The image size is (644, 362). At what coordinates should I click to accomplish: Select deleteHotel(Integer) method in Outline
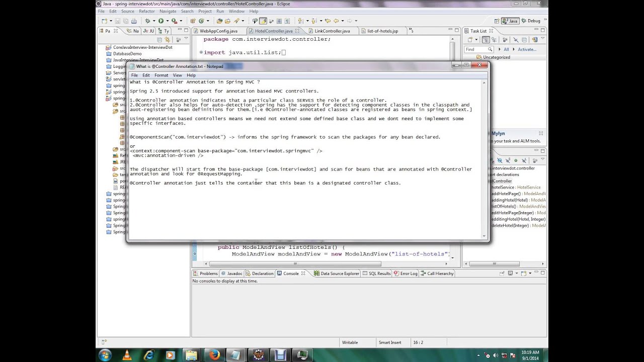[x=518, y=225]
